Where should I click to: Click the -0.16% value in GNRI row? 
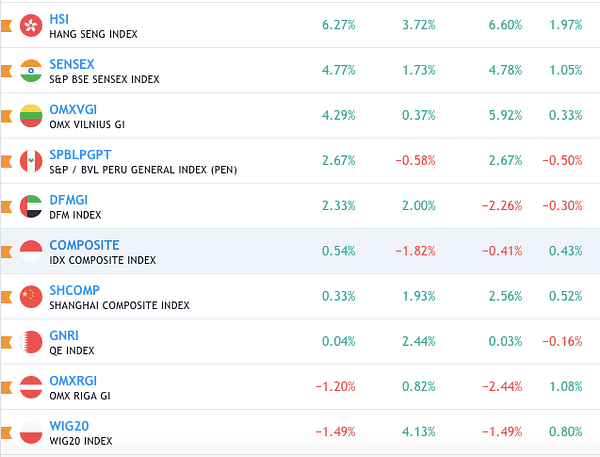(x=562, y=341)
